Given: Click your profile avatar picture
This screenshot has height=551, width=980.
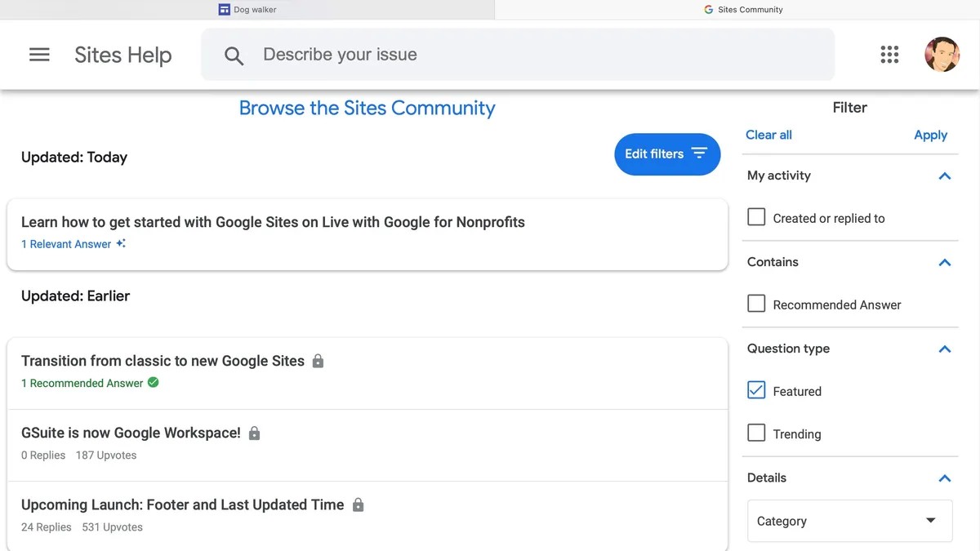Looking at the screenshot, I should tap(942, 54).
